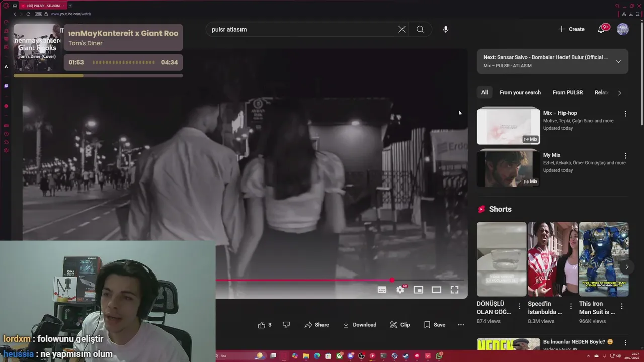Select the From PULSR chip
Viewport: 644px width, 362px height.
click(x=568, y=93)
